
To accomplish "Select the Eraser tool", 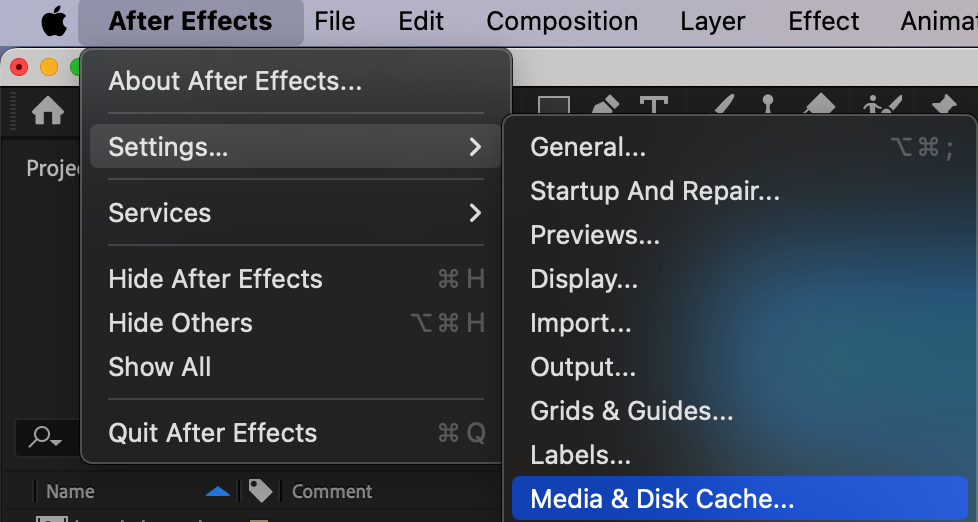I will [819, 107].
